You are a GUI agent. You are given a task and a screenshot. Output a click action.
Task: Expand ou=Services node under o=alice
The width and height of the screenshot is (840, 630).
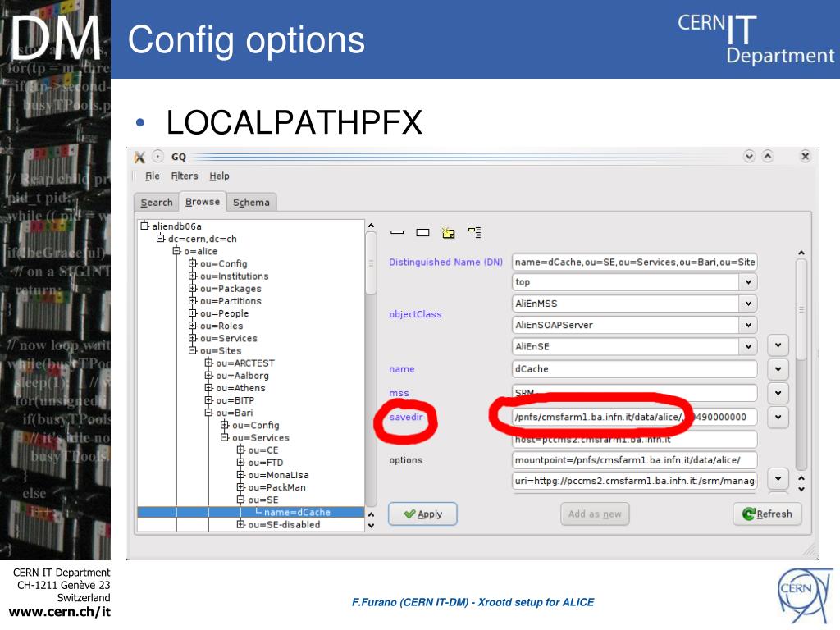click(192, 337)
